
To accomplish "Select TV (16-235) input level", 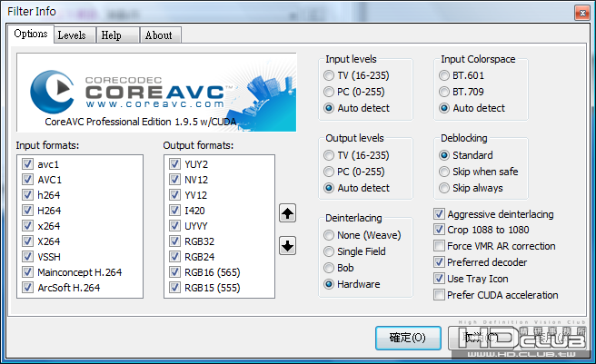I will coord(329,75).
